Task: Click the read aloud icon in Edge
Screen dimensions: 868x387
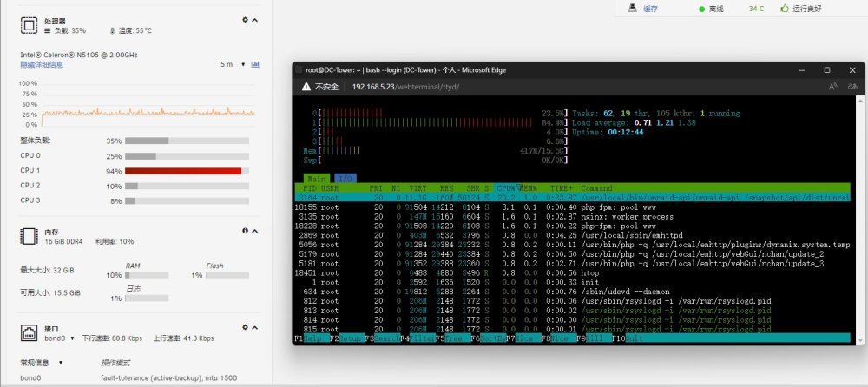Action: point(833,87)
